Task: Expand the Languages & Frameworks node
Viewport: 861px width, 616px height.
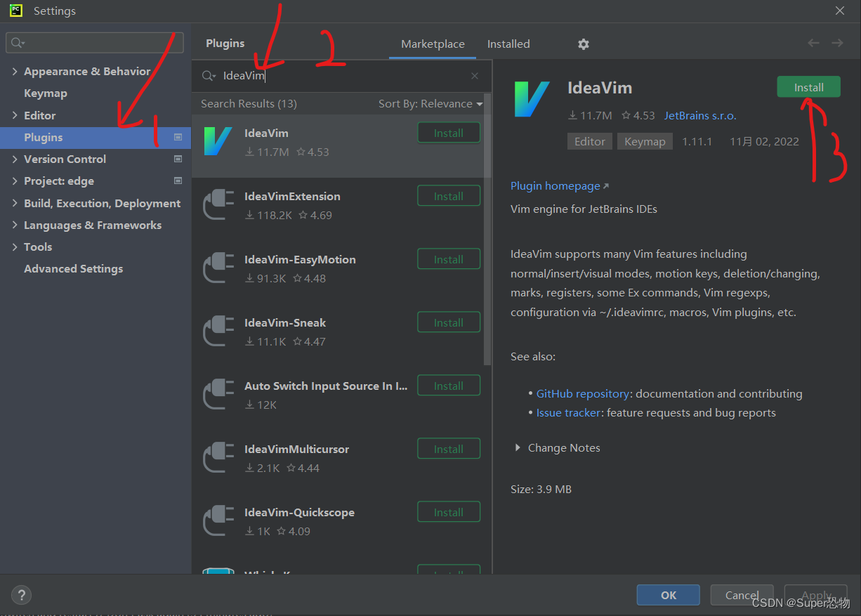Action: pos(15,225)
